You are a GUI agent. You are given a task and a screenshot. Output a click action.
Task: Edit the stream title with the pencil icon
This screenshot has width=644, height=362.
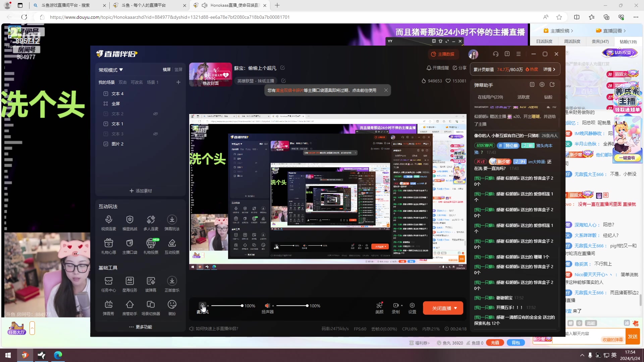282,68
